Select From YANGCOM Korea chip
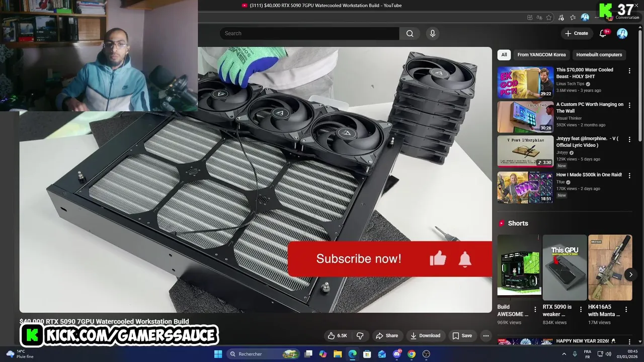 [x=541, y=54]
